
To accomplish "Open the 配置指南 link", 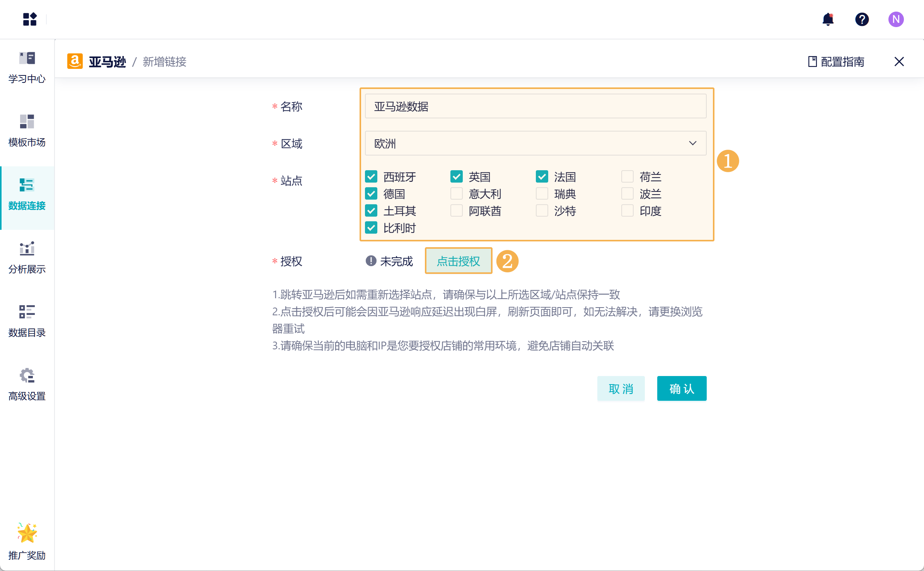I will (836, 62).
